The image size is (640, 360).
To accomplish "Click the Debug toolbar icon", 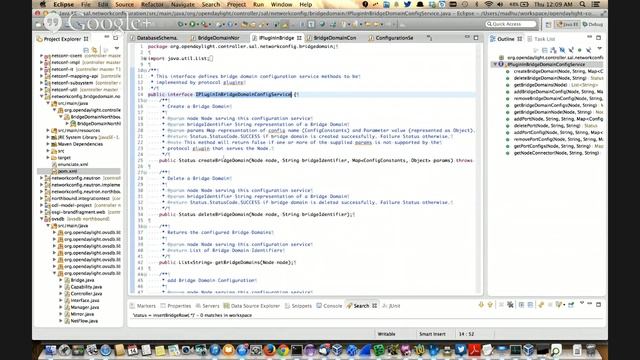I will click(x=180, y=24).
